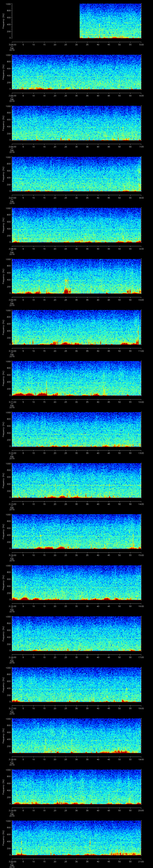Open the 3:17:00 spectrogram panel
153x868 pixels.
click(x=77, y=685)
